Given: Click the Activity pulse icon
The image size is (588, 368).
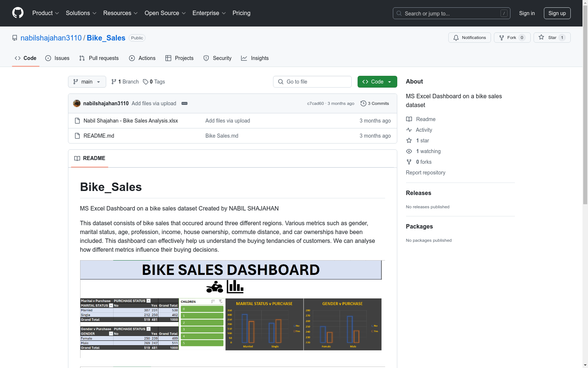Looking at the screenshot, I should (409, 130).
